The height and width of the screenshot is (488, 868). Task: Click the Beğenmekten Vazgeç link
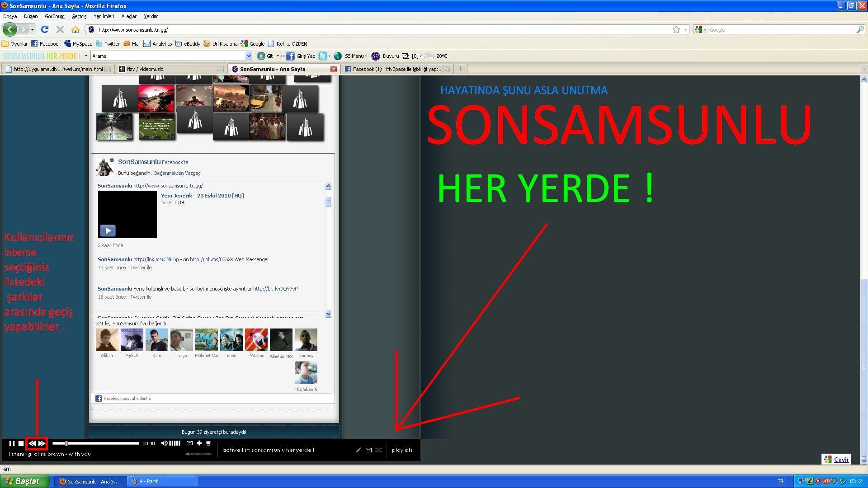(177, 173)
